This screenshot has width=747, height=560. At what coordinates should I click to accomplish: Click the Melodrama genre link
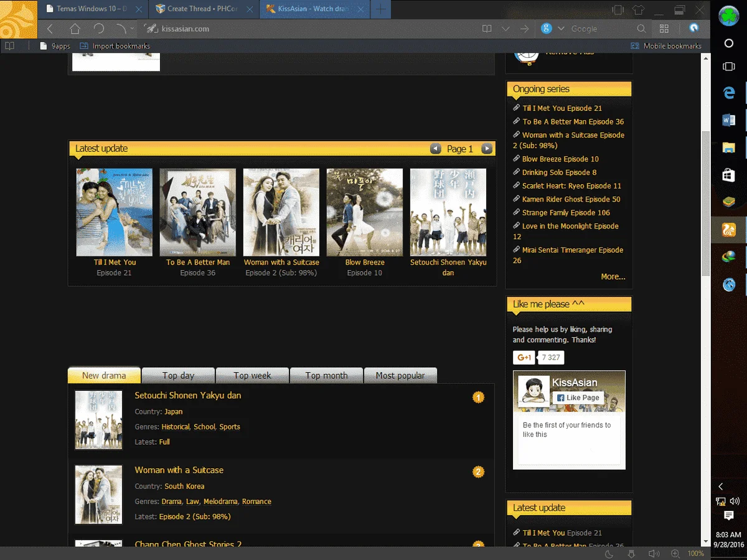220,502
